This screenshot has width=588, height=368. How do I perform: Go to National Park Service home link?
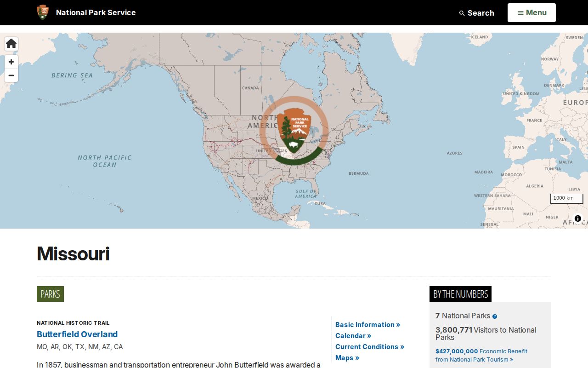click(x=96, y=12)
